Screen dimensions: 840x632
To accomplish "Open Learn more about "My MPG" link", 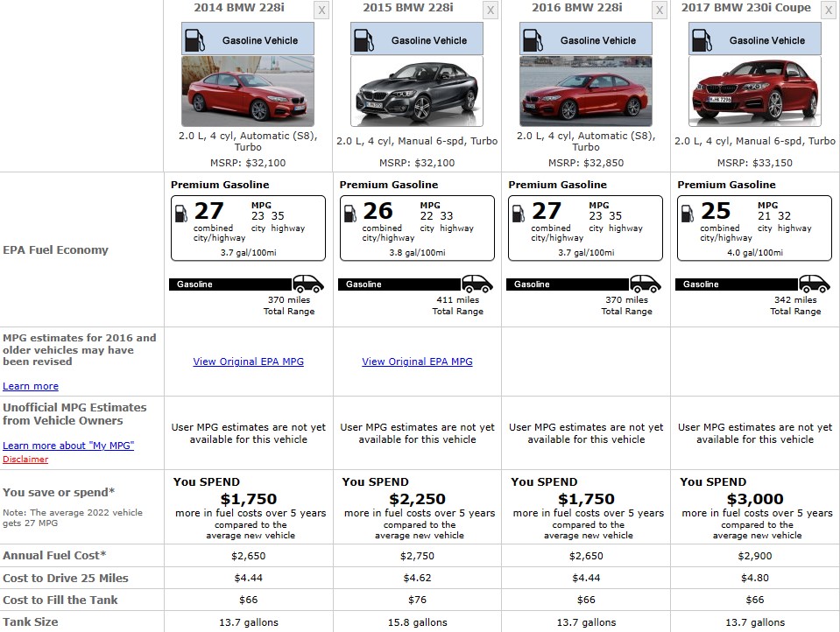I will (x=68, y=446).
